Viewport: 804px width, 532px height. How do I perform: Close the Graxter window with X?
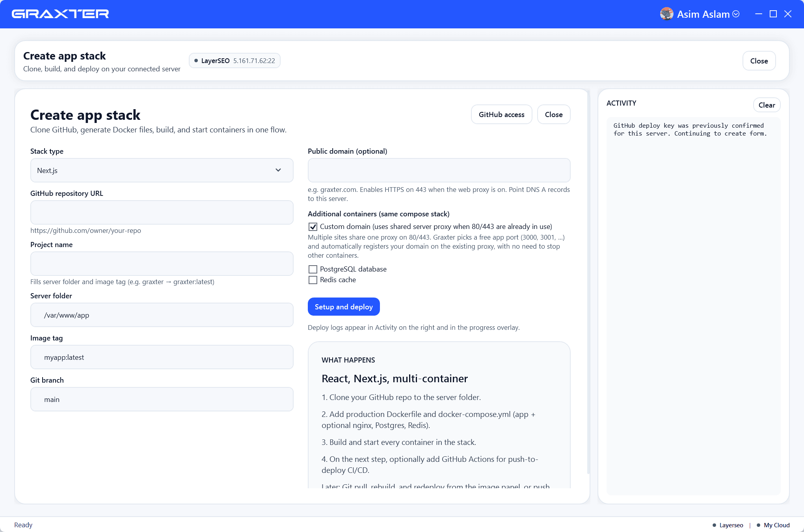pyautogui.click(x=788, y=14)
